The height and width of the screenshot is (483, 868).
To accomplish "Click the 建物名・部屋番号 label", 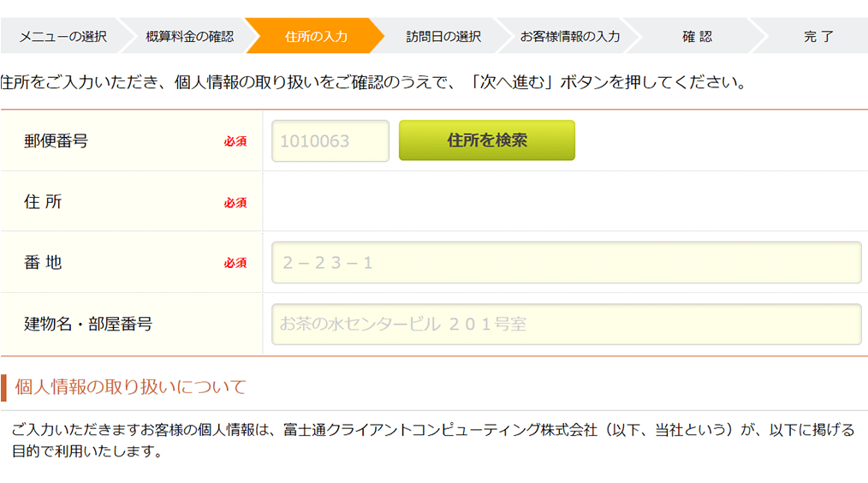I will (88, 325).
